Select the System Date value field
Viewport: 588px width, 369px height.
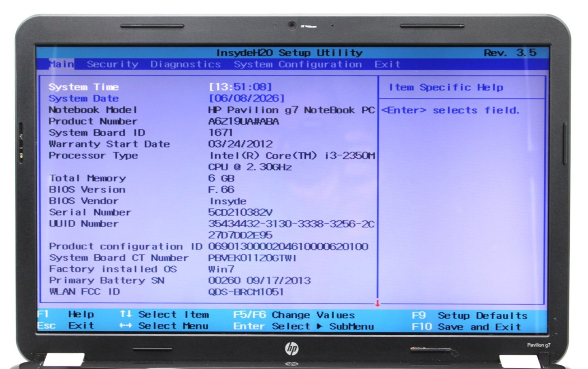[247, 98]
